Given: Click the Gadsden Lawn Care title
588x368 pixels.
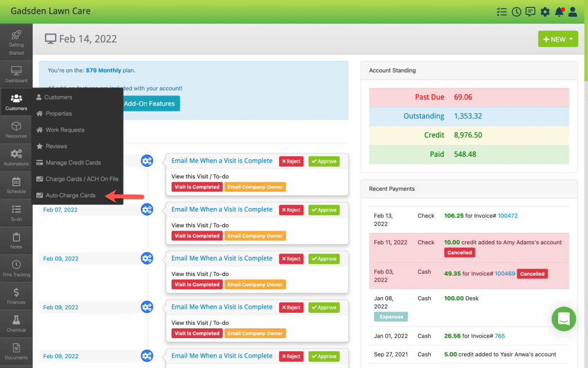Looking at the screenshot, I should 51,11.
